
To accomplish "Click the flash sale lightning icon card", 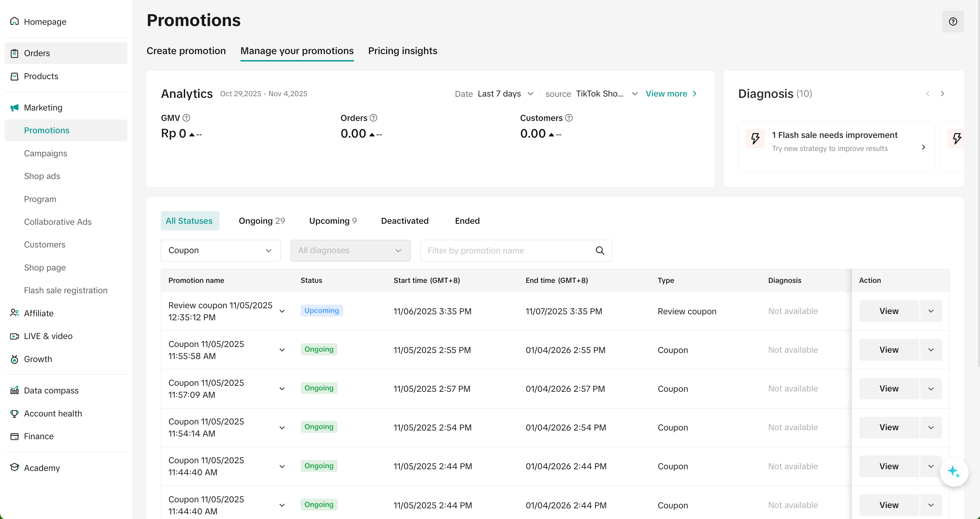I will click(755, 139).
